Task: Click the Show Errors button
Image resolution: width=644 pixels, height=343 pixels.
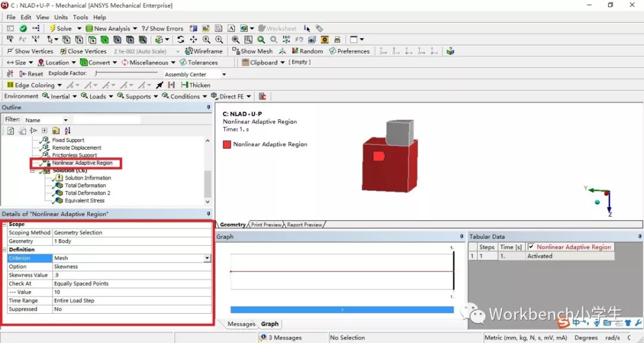Action: 162,29
